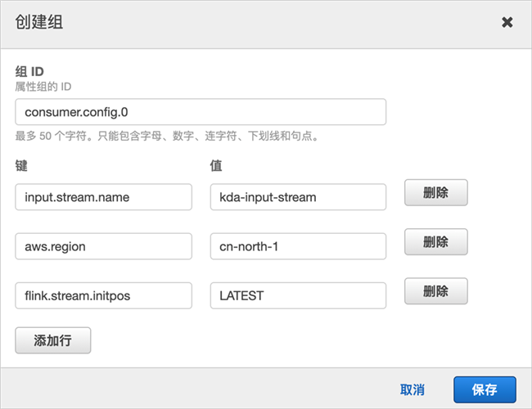The width and height of the screenshot is (532, 409).
Task: Close the 创建组 dialog with the X icon
Action: 507,22
